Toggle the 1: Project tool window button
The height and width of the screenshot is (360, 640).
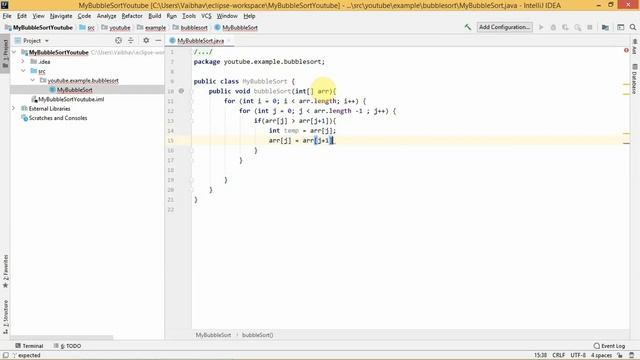(x=5, y=53)
